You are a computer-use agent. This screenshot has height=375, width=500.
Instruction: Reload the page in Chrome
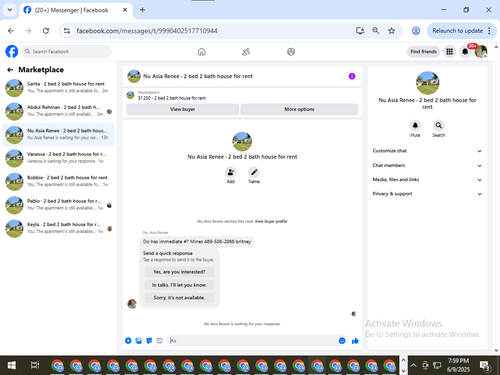coord(46,31)
